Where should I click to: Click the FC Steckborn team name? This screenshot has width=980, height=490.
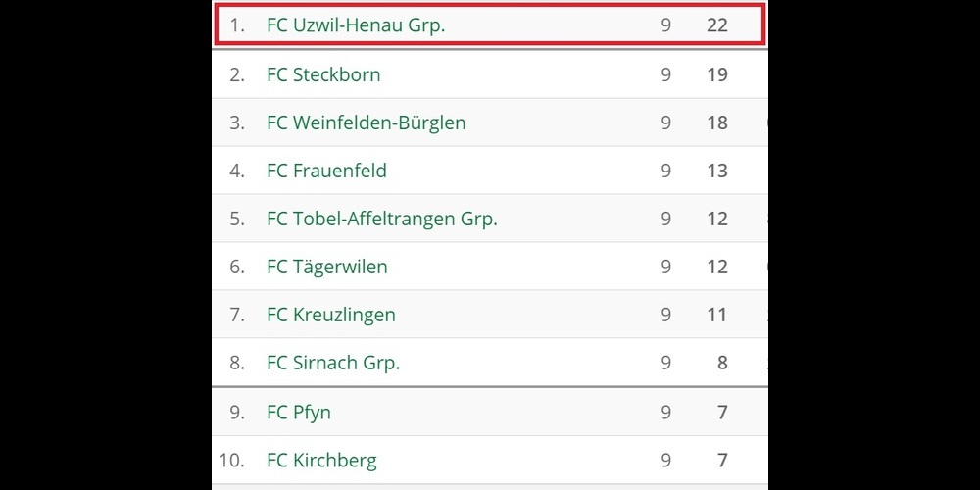click(x=323, y=74)
